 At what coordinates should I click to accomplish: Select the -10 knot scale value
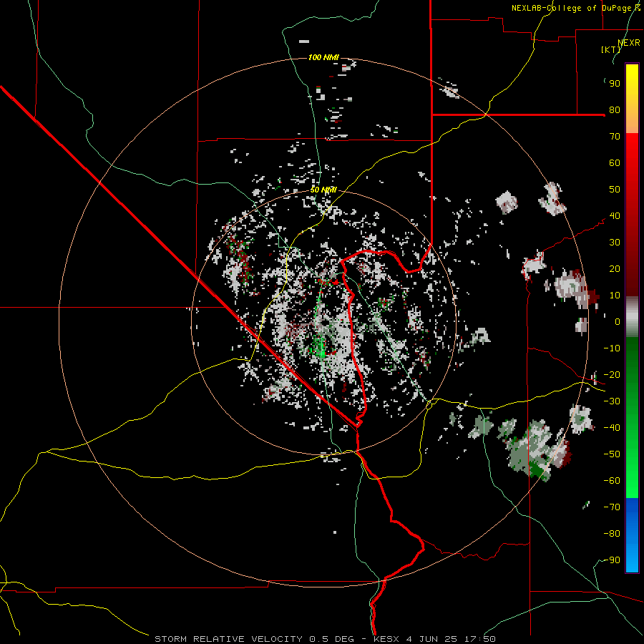tap(612, 348)
